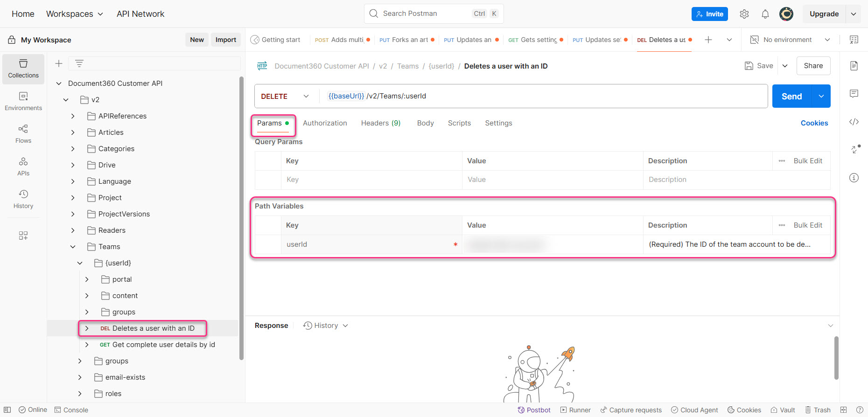This screenshot has height=417, width=868.
Task: Open the settings gear icon
Action: click(744, 14)
